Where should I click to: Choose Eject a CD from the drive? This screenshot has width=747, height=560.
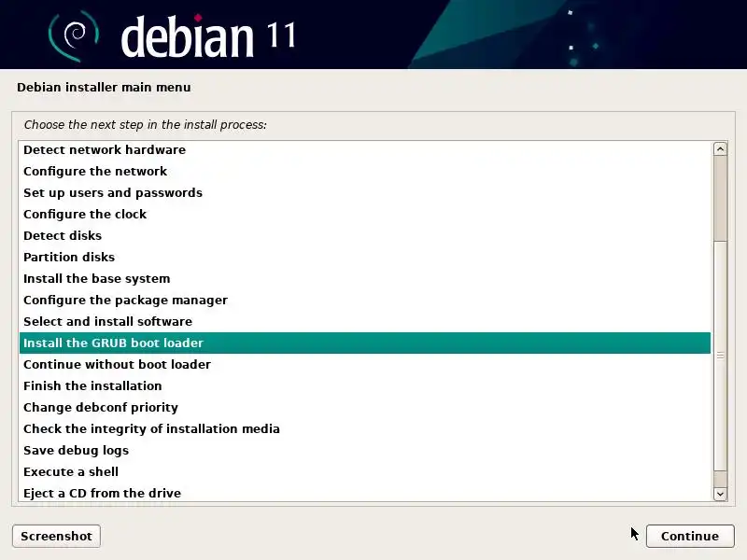click(x=365, y=493)
